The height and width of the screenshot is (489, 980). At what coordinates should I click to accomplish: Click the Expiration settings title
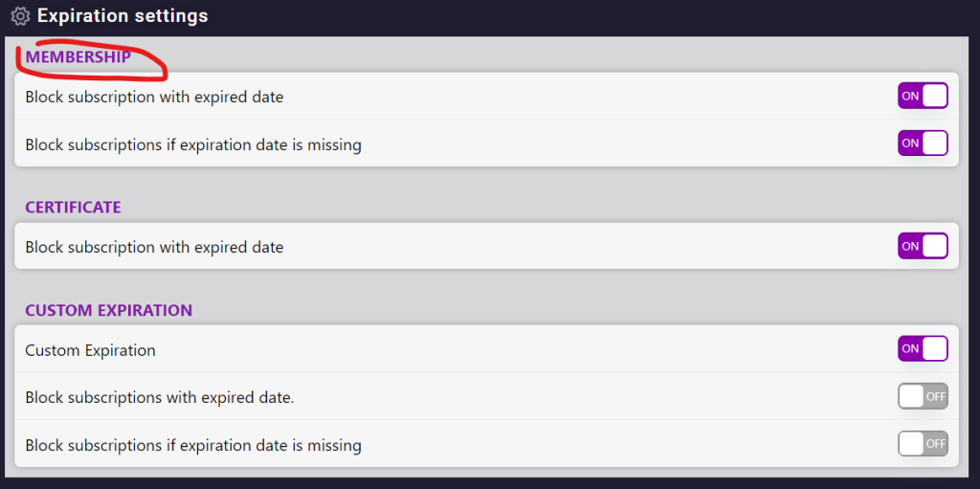(122, 16)
